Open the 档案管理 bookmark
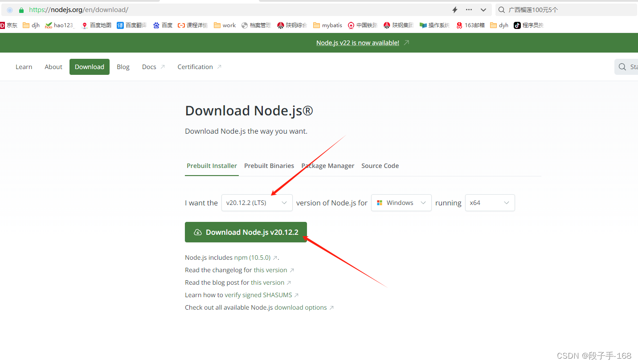Image resolution: width=638 pixels, height=364 pixels. click(256, 25)
